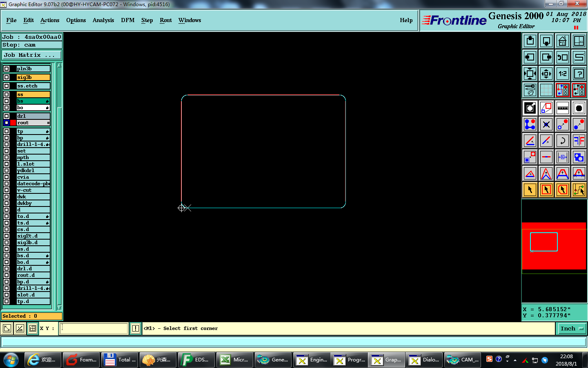Open the Help menu
Image resolution: width=588 pixels, height=368 pixels.
click(x=406, y=20)
